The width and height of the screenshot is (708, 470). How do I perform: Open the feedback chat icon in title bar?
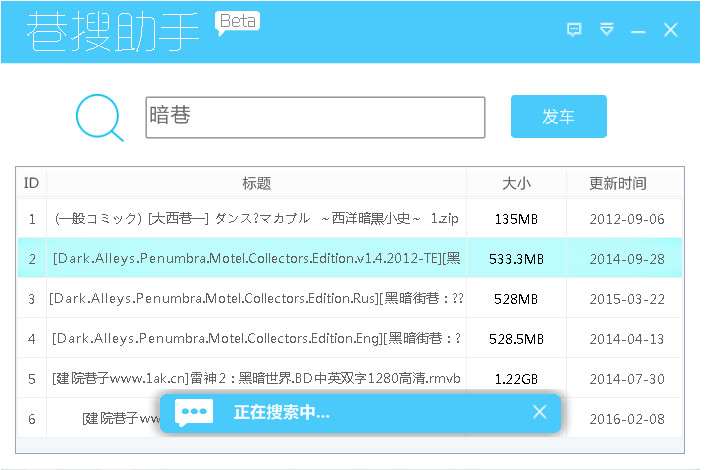pos(574,30)
